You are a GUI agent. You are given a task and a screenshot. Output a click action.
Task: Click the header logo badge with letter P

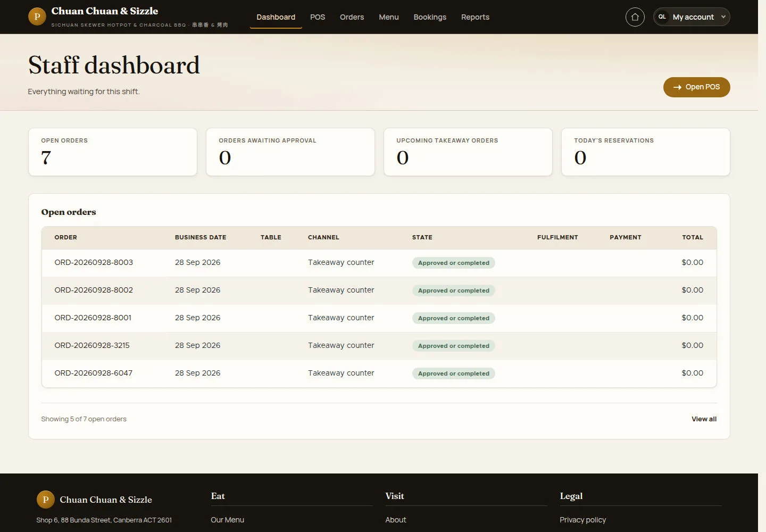[37, 16]
